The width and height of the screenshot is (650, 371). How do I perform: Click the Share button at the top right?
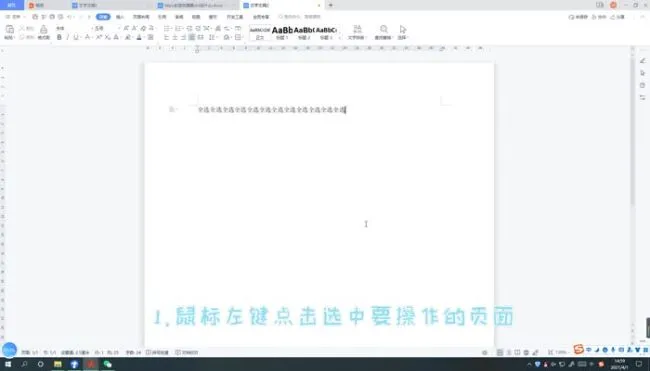(617, 17)
